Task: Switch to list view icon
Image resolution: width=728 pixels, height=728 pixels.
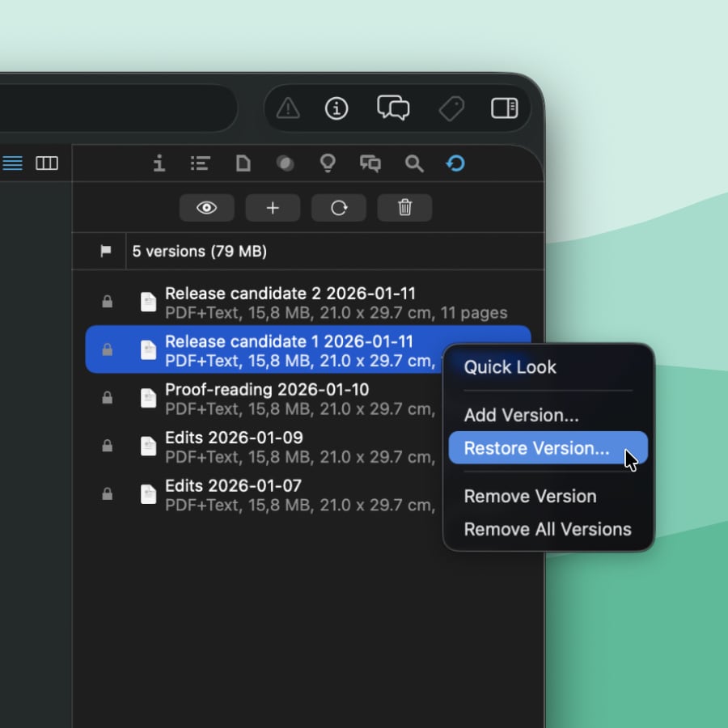Action: 13,163
